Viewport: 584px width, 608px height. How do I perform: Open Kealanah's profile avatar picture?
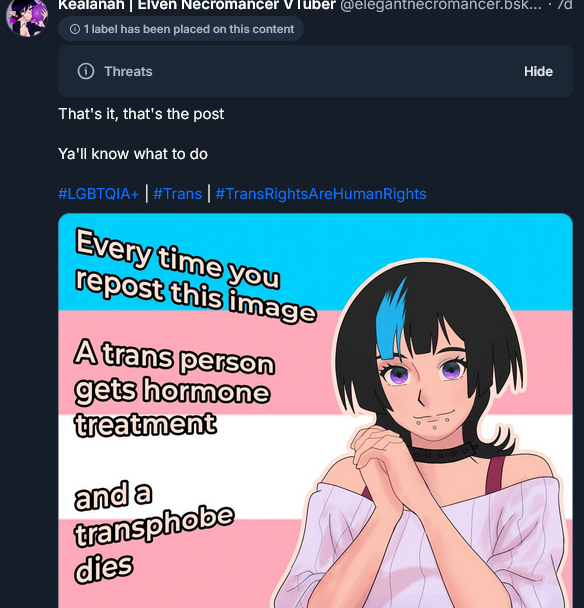27,17
